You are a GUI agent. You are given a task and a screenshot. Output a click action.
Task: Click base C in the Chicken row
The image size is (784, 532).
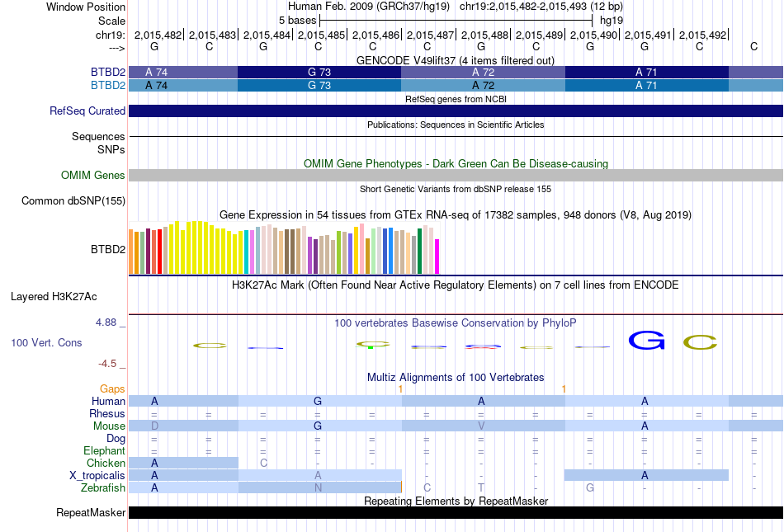263,463
